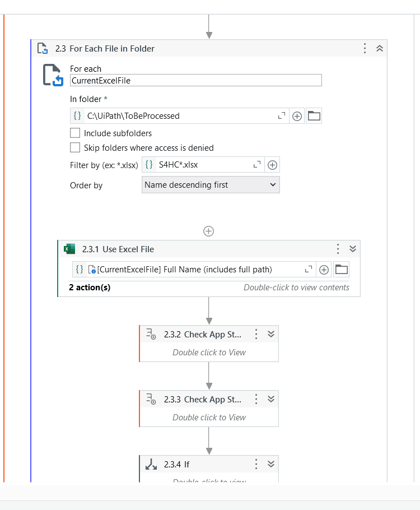The width and height of the screenshot is (420, 510).
Task: Expand the 2.3.4 If activity
Action: tap(271, 465)
